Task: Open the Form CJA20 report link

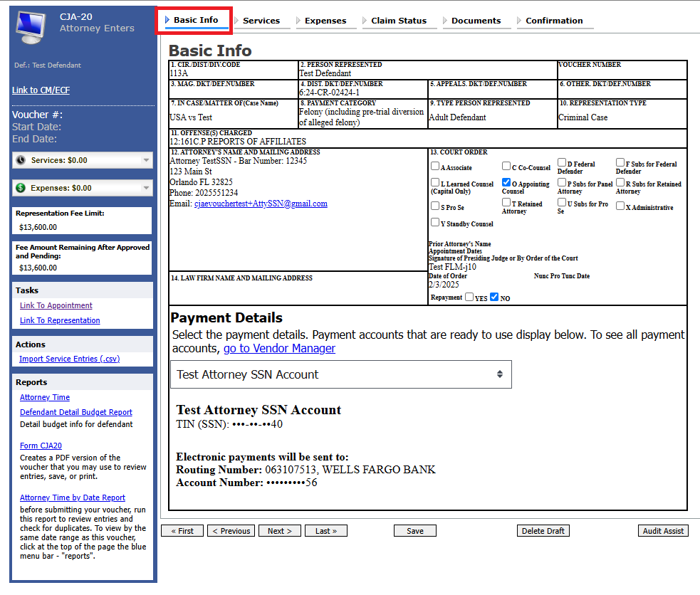Action: [41, 446]
